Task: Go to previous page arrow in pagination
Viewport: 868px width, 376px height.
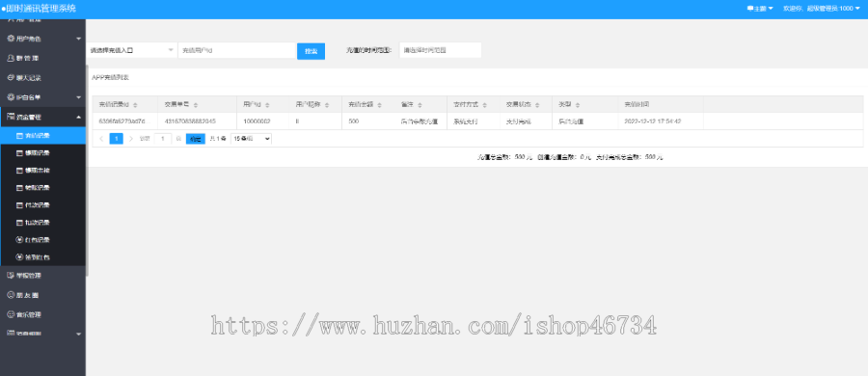Action: point(101,139)
